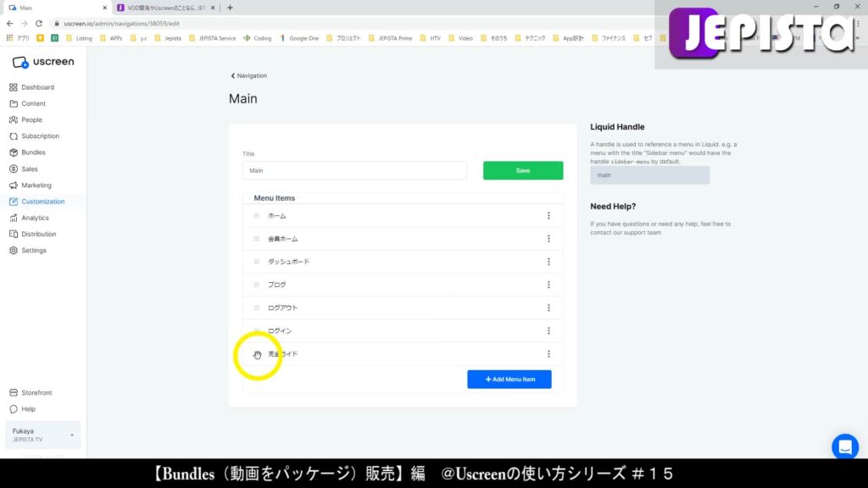Open options menu for ブログ item
The height and width of the screenshot is (488, 868).
coord(548,285)
